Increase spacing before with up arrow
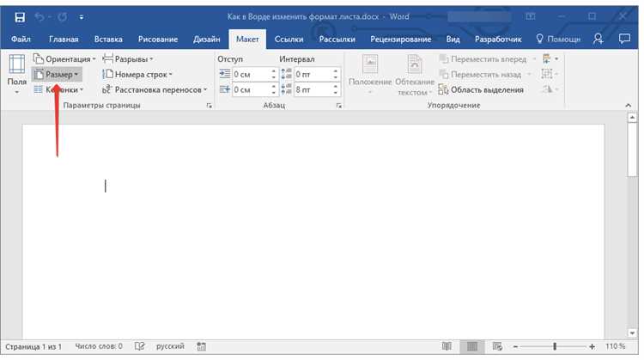Viewport: 644px width, 360px height. click(x=336, y=71)
